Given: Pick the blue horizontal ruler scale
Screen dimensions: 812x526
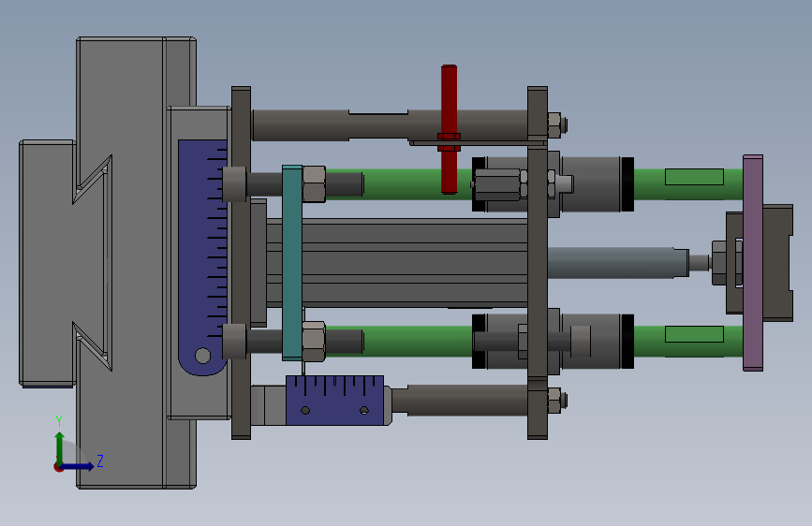Looking at the screenshot, I should [335, 401].
